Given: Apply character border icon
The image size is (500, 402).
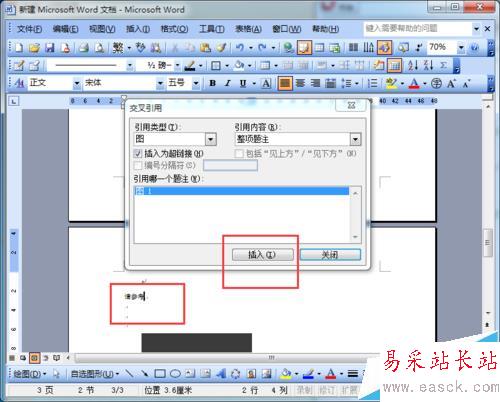Looking at the screenshot, I should point(266,83).
